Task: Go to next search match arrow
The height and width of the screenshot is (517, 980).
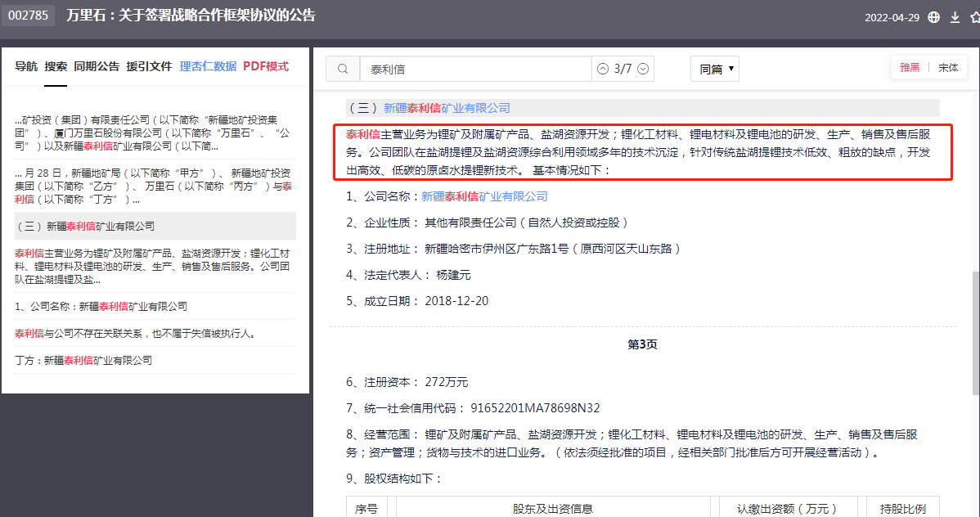Action: point(643,69)
